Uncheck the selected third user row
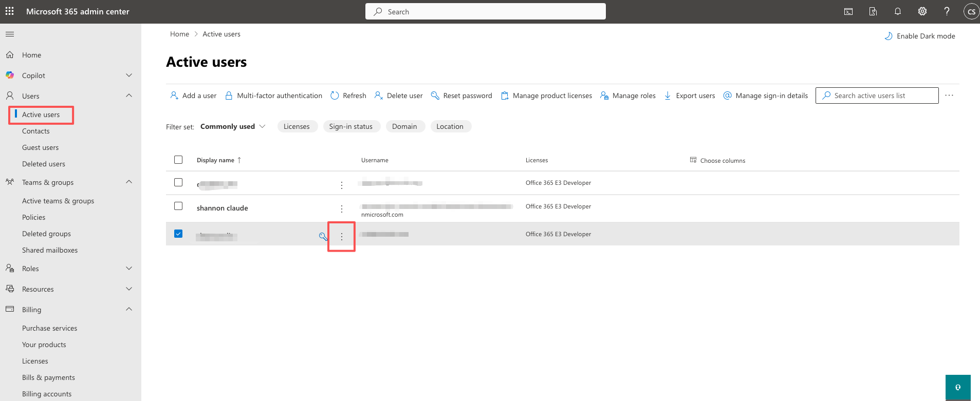This screenshot has width=980, height=401. coord(178,234)
